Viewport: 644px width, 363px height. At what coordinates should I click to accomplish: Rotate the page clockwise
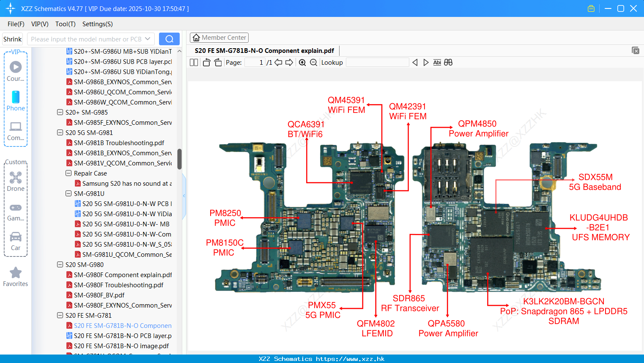pos(218,63)
